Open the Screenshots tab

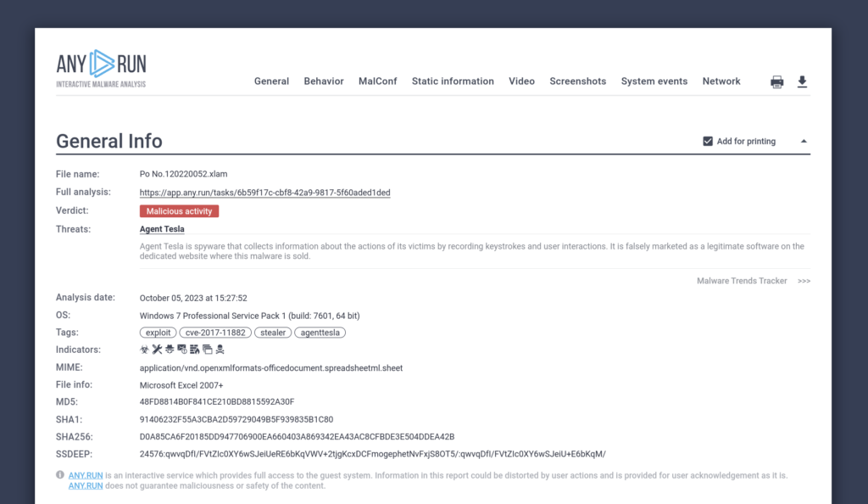[578, 81]
